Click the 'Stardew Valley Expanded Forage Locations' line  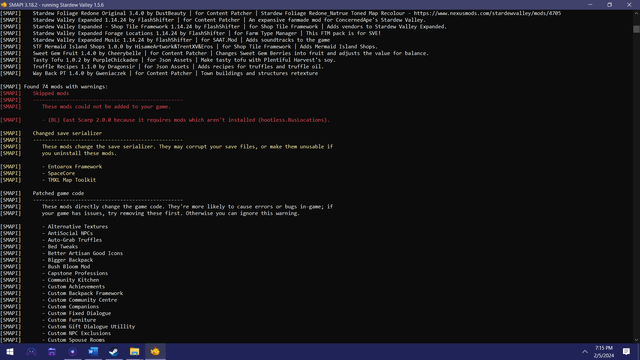pos(207,33)
